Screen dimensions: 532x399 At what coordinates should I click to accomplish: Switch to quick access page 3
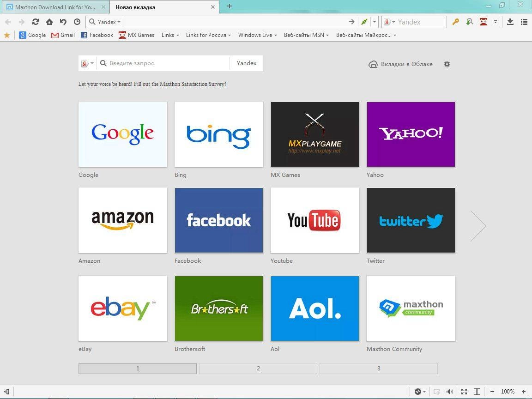click(x=379, y=369)
